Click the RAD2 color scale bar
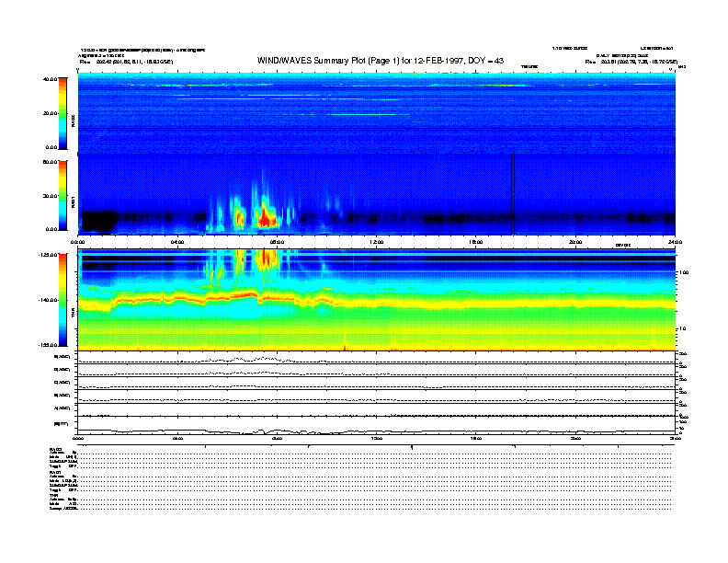 (63, 113)
